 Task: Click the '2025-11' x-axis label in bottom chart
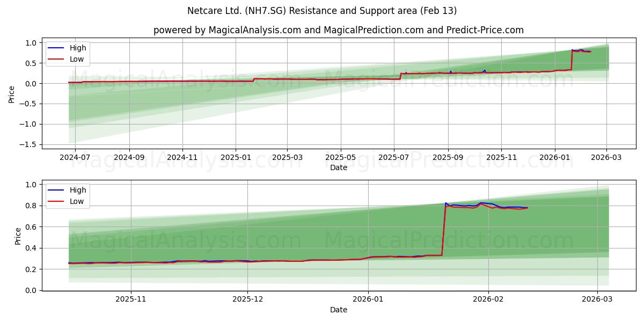point(131,301)
